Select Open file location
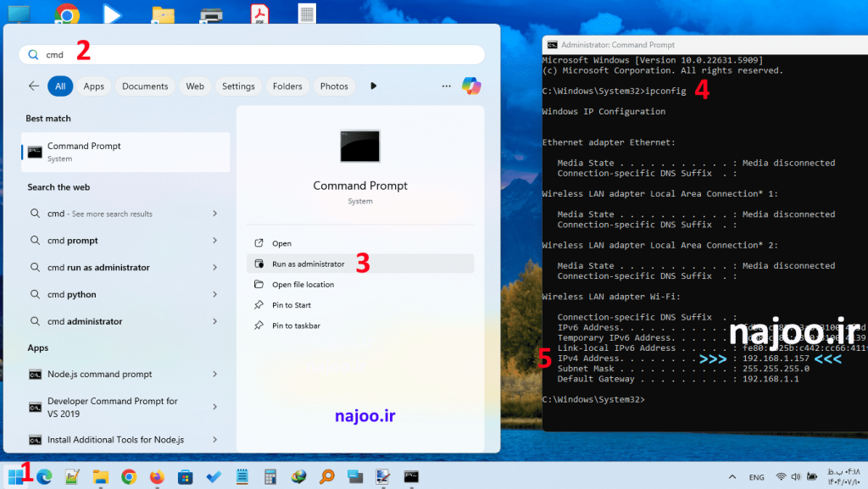The height and width of the screenshot is (489, 868). [303, 285]
